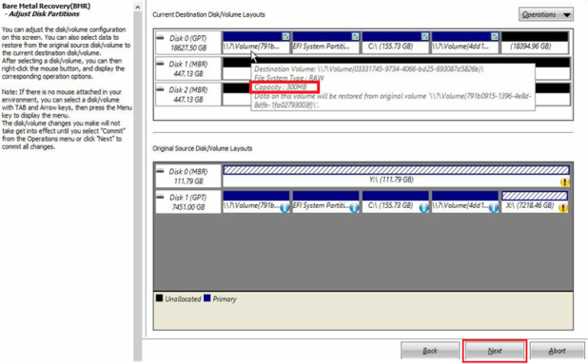
Task: Click the Back button
Action: click(x=430, y=351)
